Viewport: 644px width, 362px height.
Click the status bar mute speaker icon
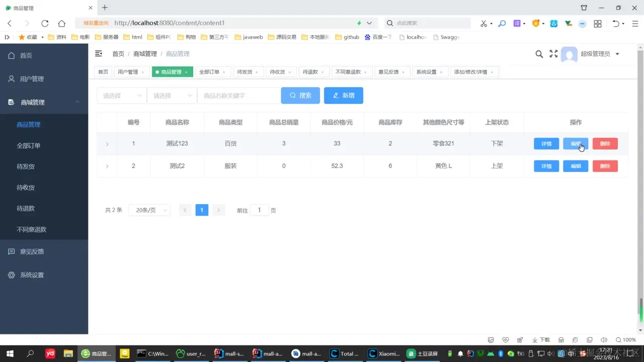point(604,340)
